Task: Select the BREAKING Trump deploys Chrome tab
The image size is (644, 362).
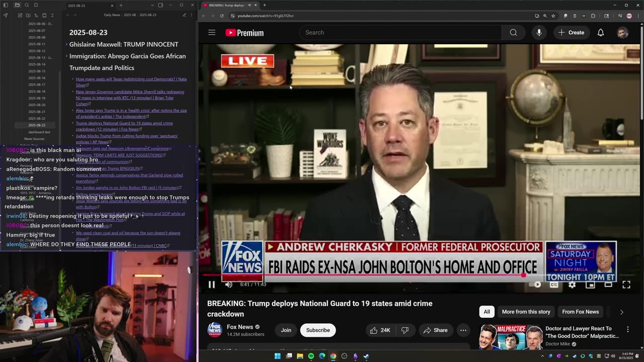Action: 230,5
